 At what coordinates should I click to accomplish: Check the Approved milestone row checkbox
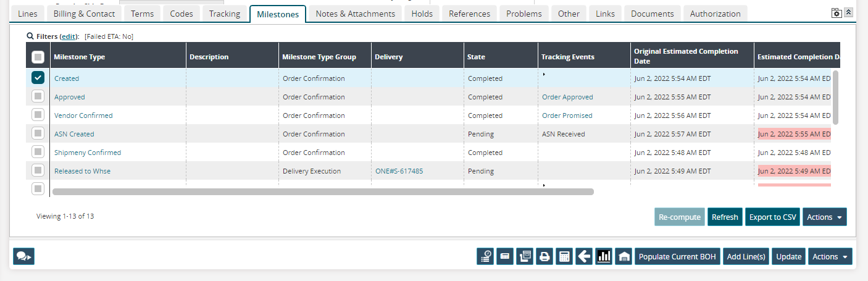38,96
